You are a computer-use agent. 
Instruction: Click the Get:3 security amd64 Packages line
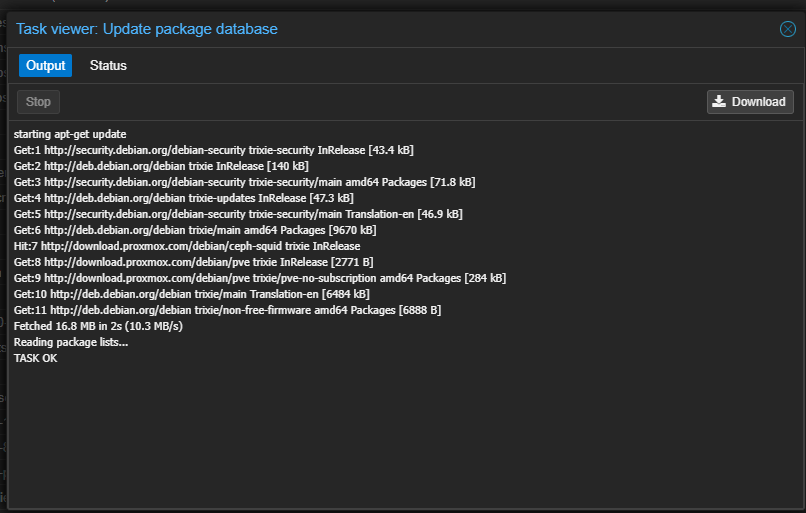[x=244, y=182]
